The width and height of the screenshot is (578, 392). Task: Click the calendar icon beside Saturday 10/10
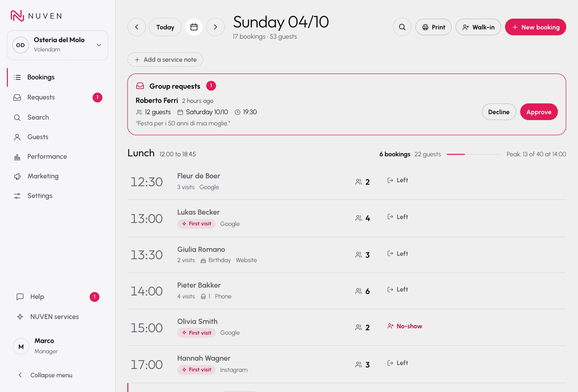180,112
